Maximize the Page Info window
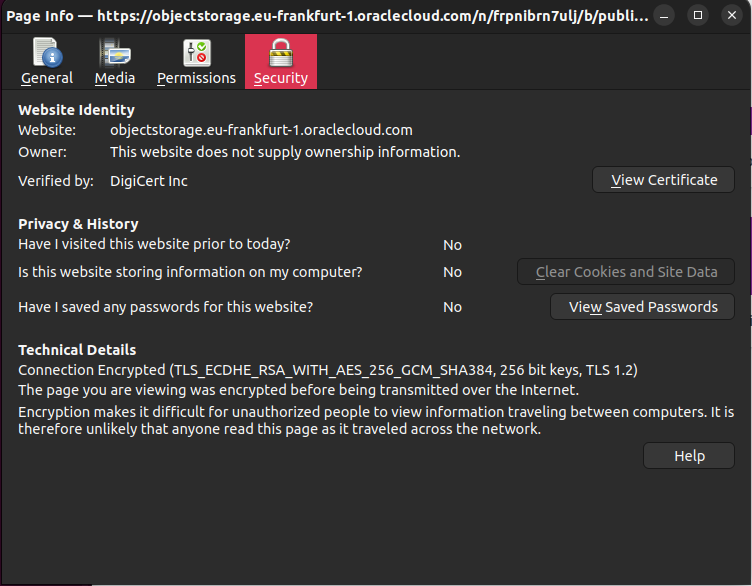Viewport: 752px width, 586px height. coord(699,15)
